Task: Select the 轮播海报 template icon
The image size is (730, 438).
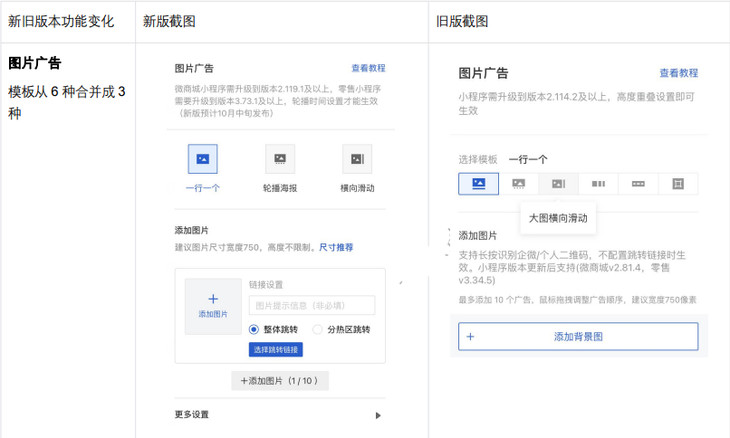Action: click(x=280, y=159)
